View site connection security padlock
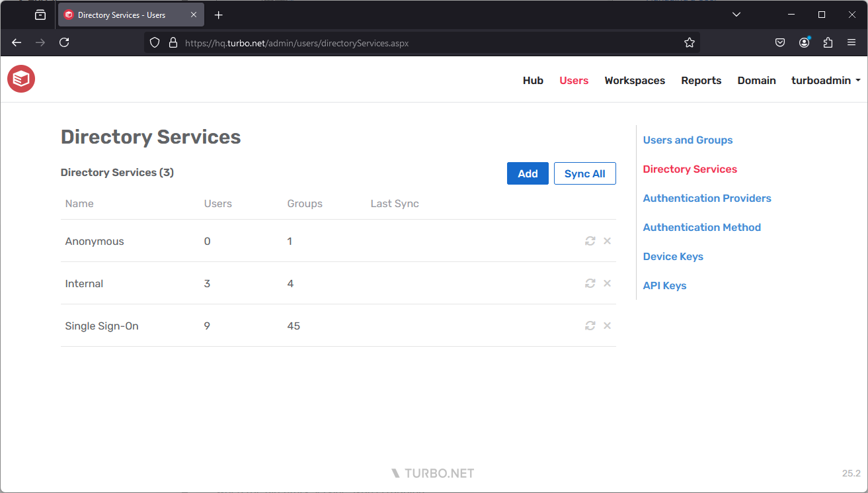Screen dimensions: 868x493 pos(173,42)
